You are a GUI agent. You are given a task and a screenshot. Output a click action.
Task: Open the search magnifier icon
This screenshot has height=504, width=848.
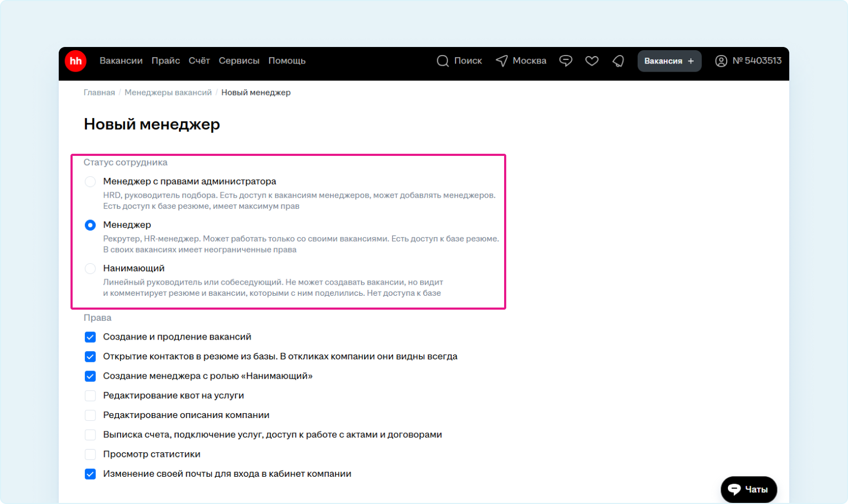pyautogui.click(x=443, y=61)
